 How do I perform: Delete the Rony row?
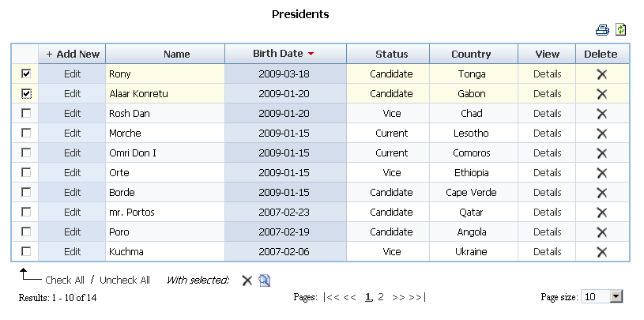click(601, 74)
